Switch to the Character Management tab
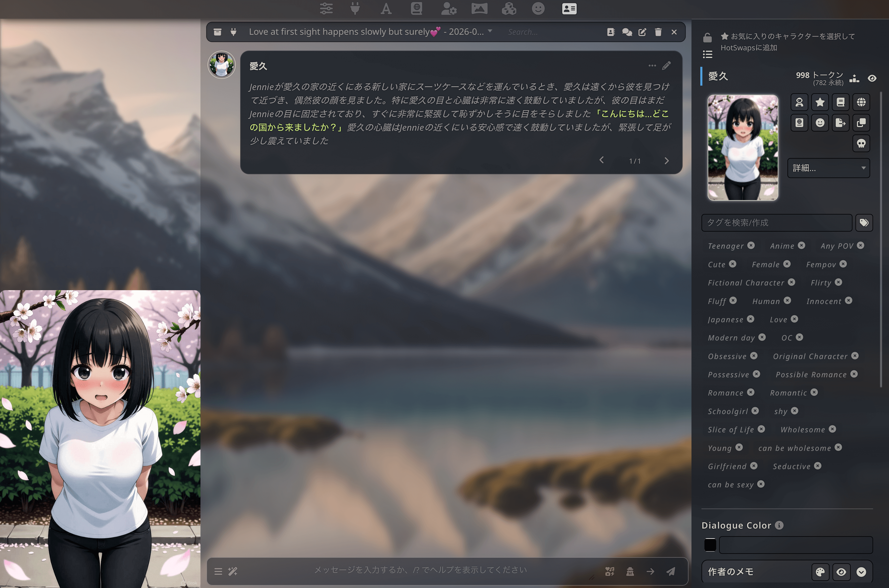 click(569, 8)
